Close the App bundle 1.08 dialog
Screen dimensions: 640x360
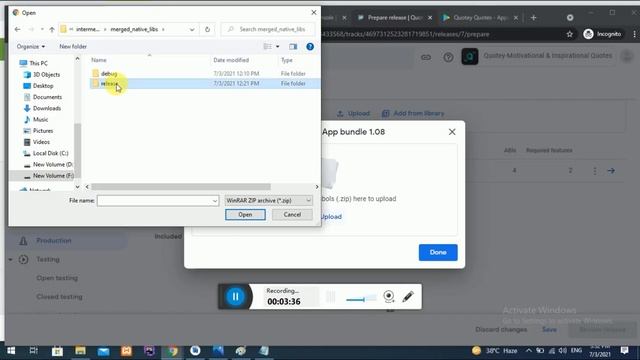pos(452,132)
